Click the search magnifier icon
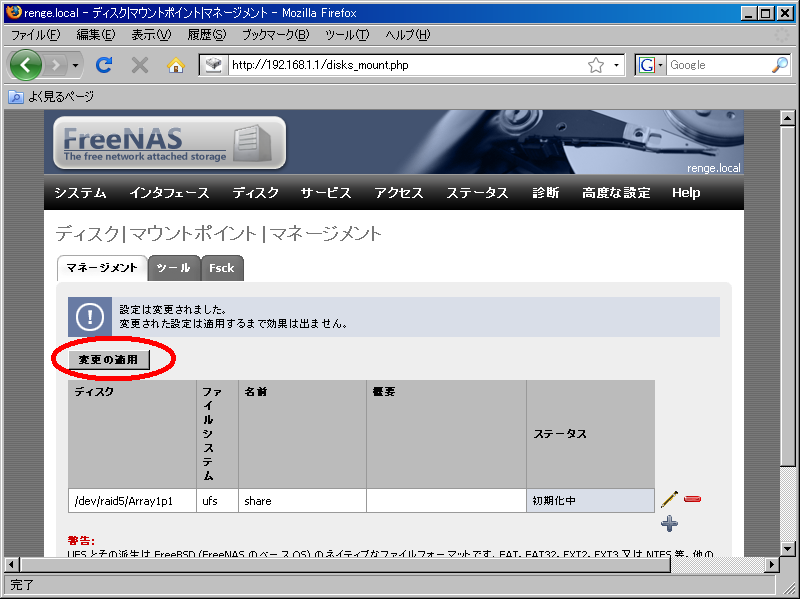The height and width of the screenshot is (599, 800). pyautogui.click(x=780, y=65)
